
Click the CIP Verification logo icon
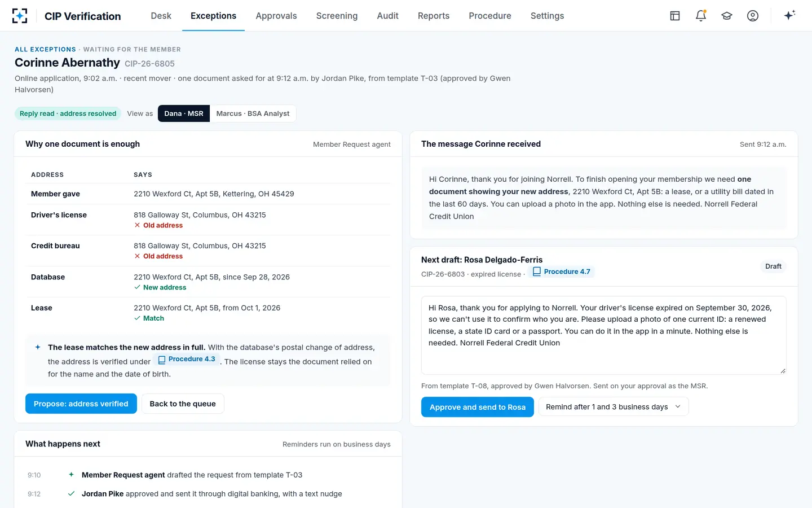(x=20, y=16)
